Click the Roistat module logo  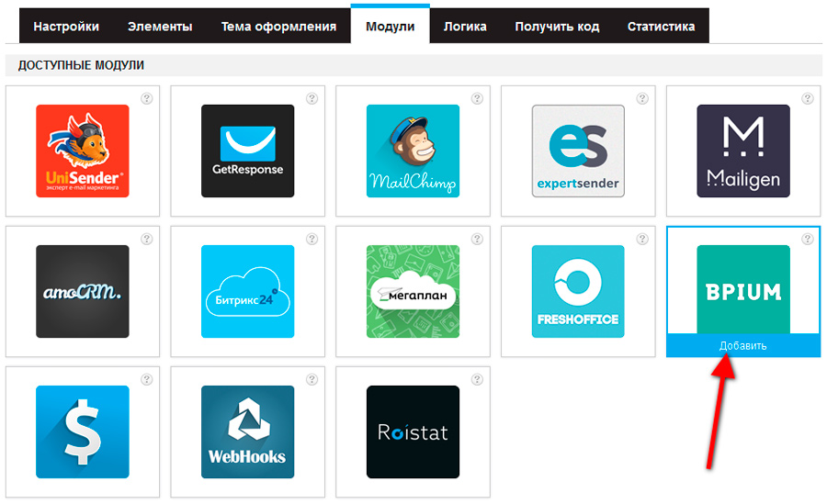[413, 431]
